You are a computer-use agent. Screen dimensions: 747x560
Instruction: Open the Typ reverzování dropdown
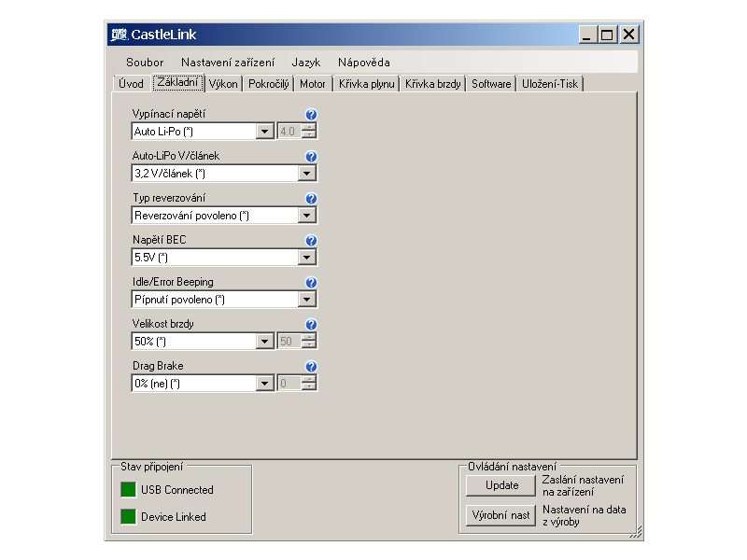coord(307,216)
